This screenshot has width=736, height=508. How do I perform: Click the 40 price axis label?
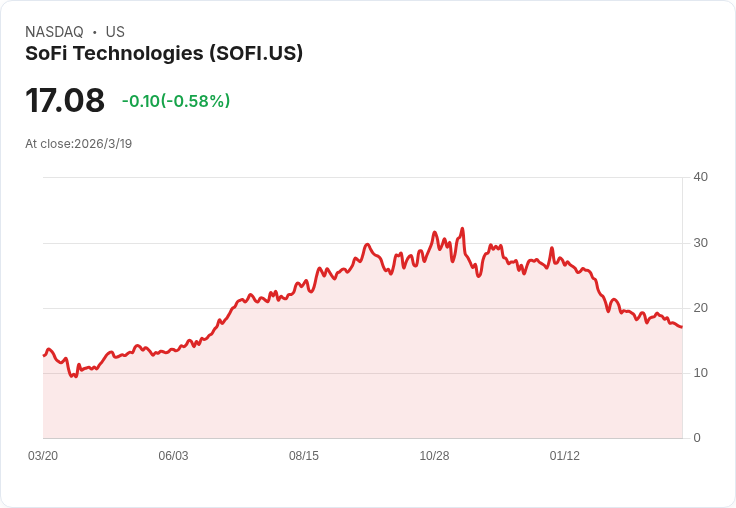(x=700, y=177)
